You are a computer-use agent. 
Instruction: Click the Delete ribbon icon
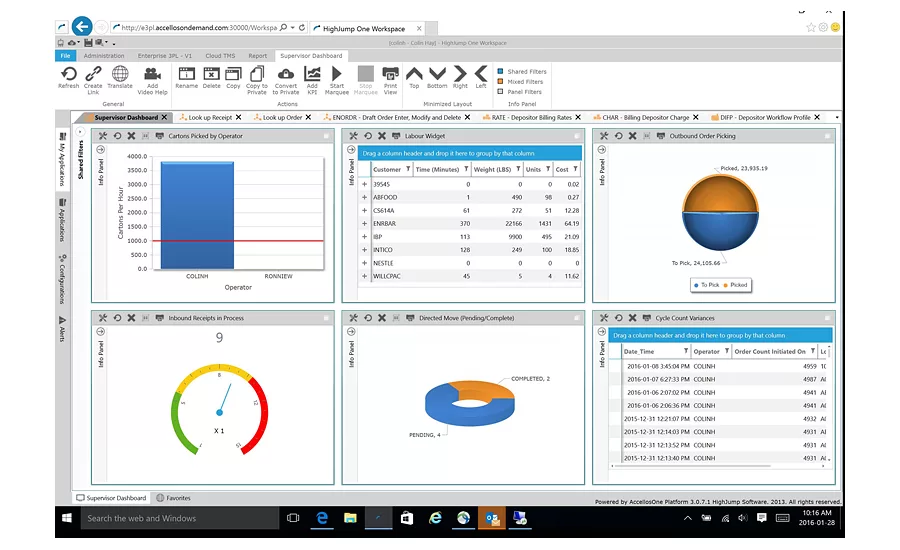(x=211, y=74)
